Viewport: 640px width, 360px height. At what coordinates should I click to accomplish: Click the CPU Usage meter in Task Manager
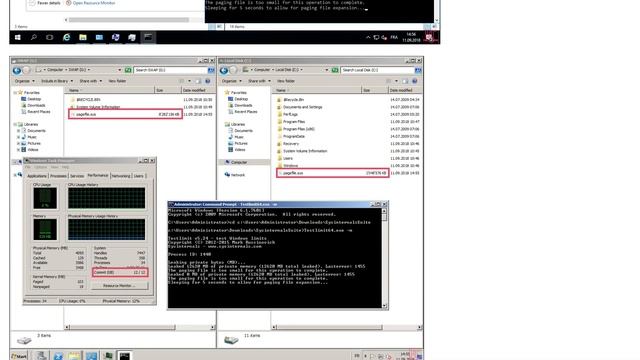[x=45, y=198]
